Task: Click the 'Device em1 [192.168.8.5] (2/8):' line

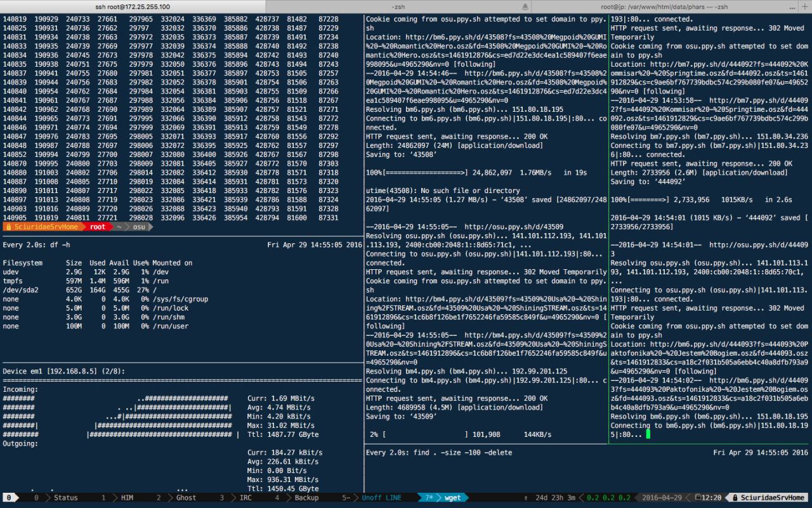Action: tap(64, 371)
